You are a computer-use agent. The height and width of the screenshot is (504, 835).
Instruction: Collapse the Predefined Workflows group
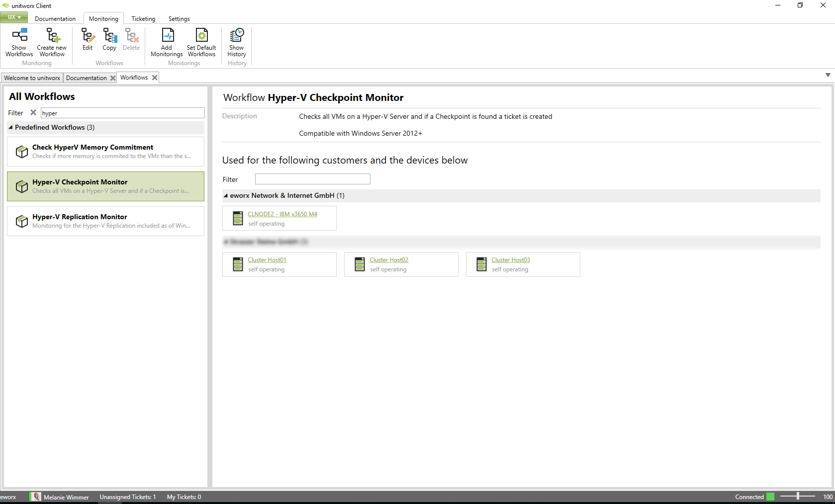11,127
